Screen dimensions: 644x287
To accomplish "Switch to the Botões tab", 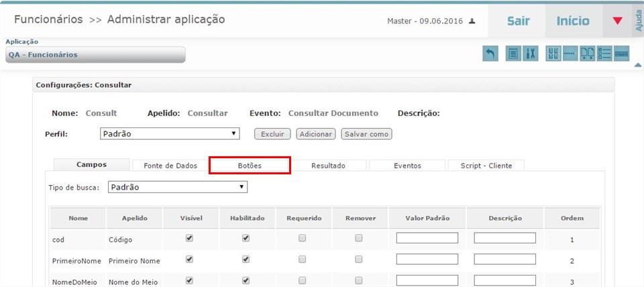I will (250, 166).
